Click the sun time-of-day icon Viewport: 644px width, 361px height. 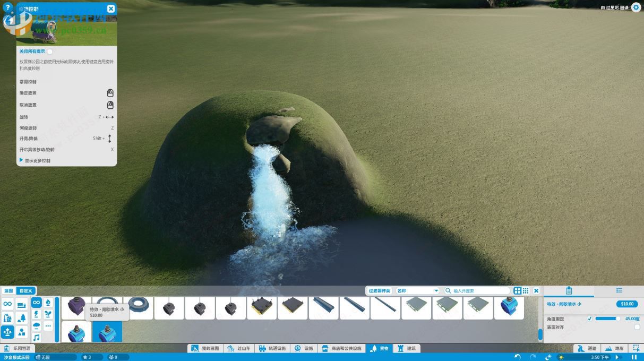tap(561, 357)
